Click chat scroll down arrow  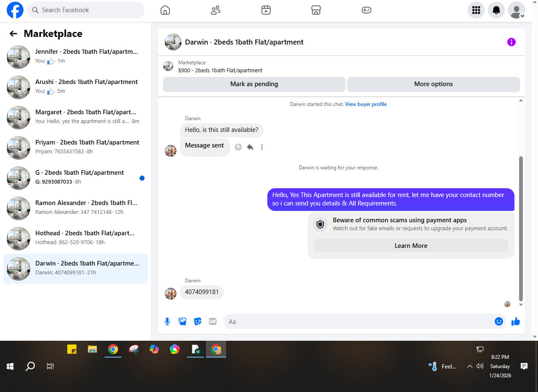(x=521, y=305)
